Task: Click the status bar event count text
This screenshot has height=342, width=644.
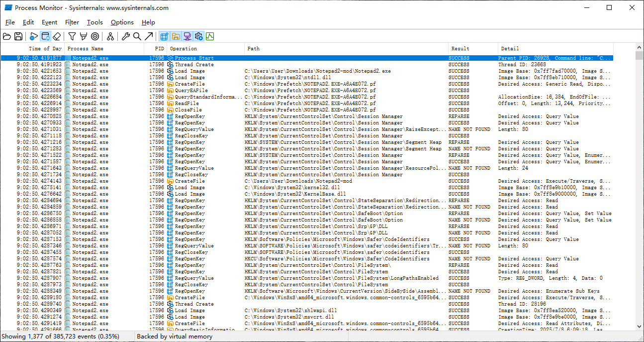Action: tap(62, 337)
